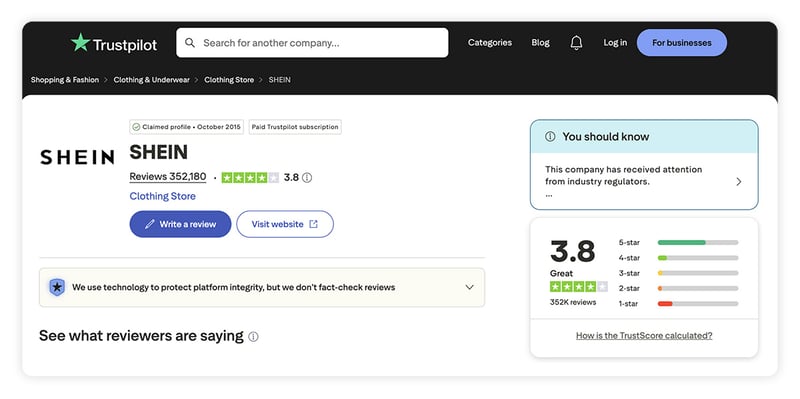Viewport: 800px width, 399px height.
Task: Click the Trustpilot wordmark
Action: click(x=124, y=45)
